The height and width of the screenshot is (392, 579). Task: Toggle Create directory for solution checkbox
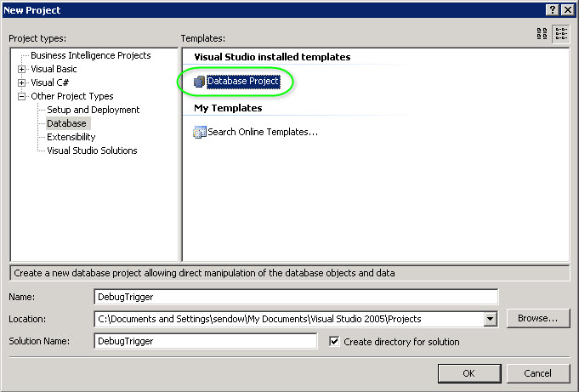coord(334,341)
